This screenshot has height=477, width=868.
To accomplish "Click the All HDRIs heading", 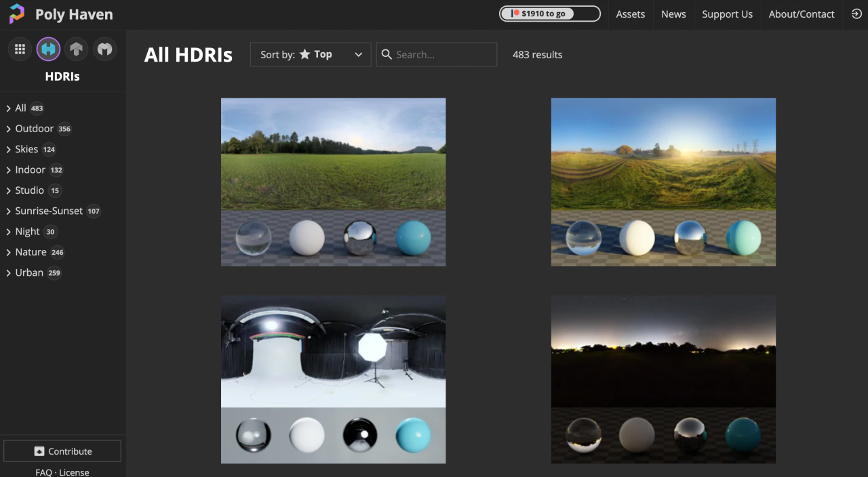I will [x=189, y=55].
